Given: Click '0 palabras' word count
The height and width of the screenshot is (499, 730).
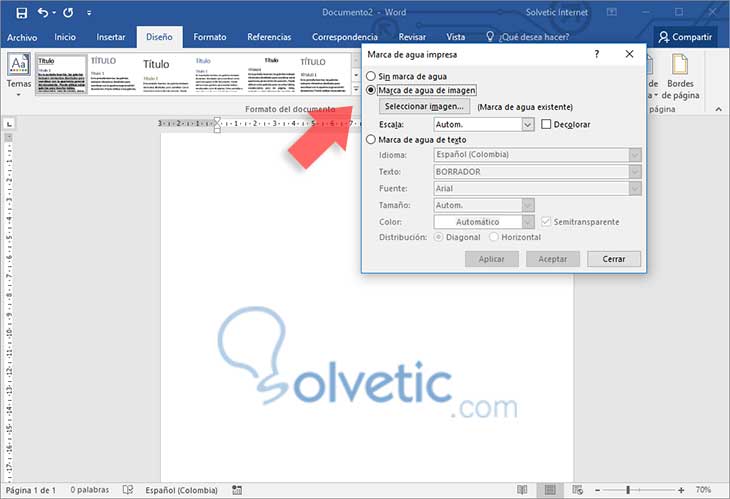Looking at the screenshot, I should tap(89, 490).
